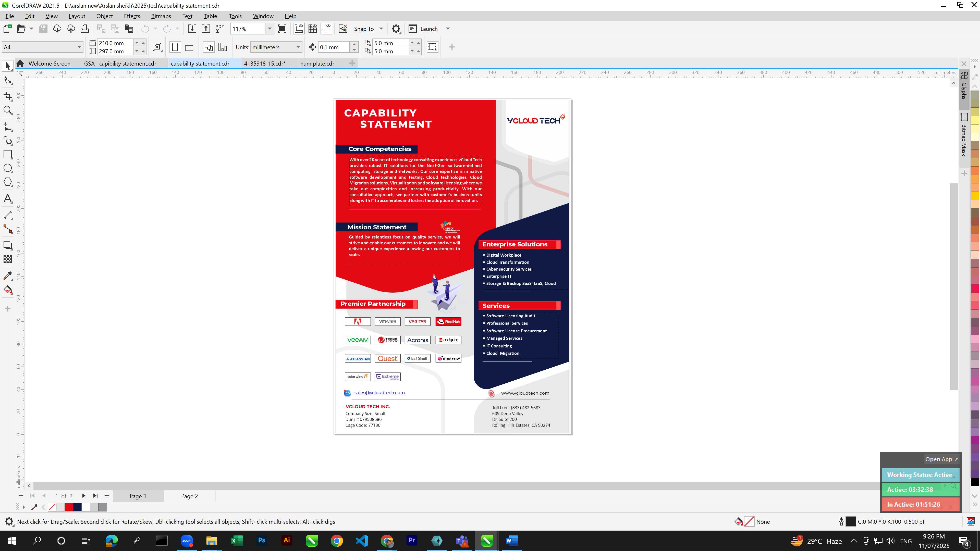This screenshot has width=980, height=551.
Task: Toggle Show Grid
Action: 313,29
